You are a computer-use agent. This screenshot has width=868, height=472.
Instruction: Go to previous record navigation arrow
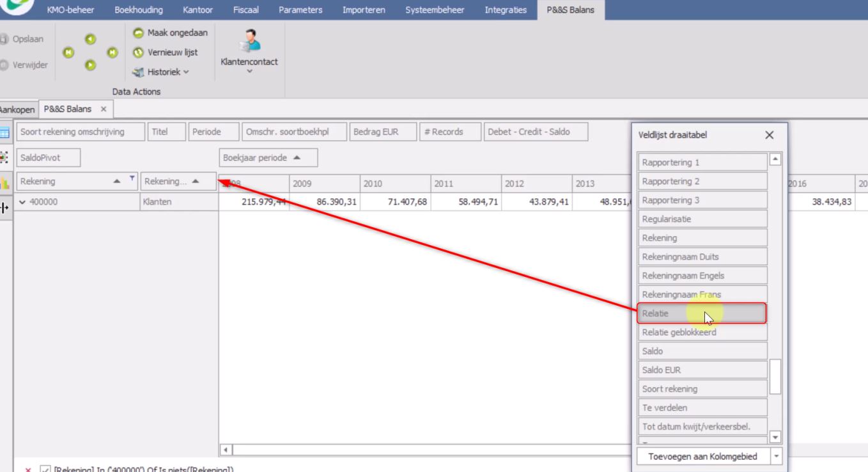90,40
